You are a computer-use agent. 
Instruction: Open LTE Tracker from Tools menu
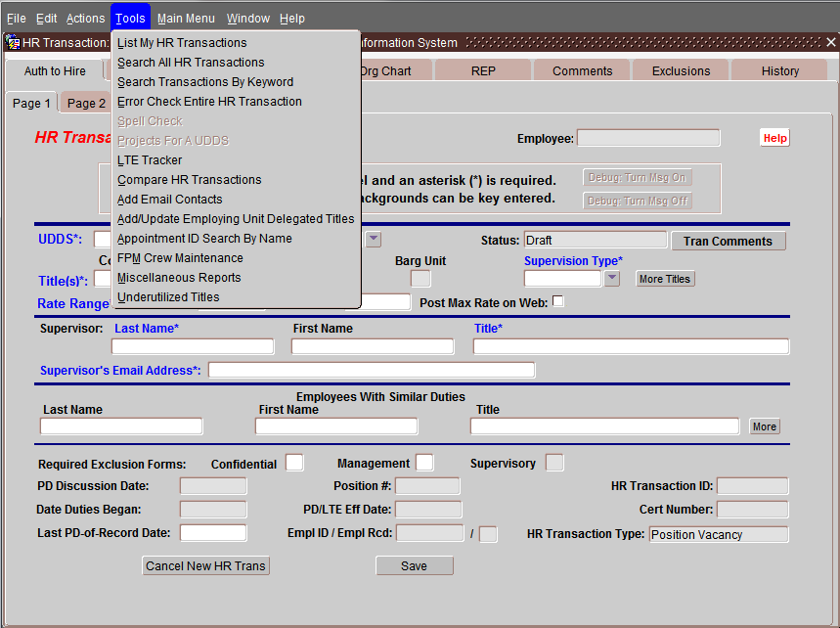point(236,160)
